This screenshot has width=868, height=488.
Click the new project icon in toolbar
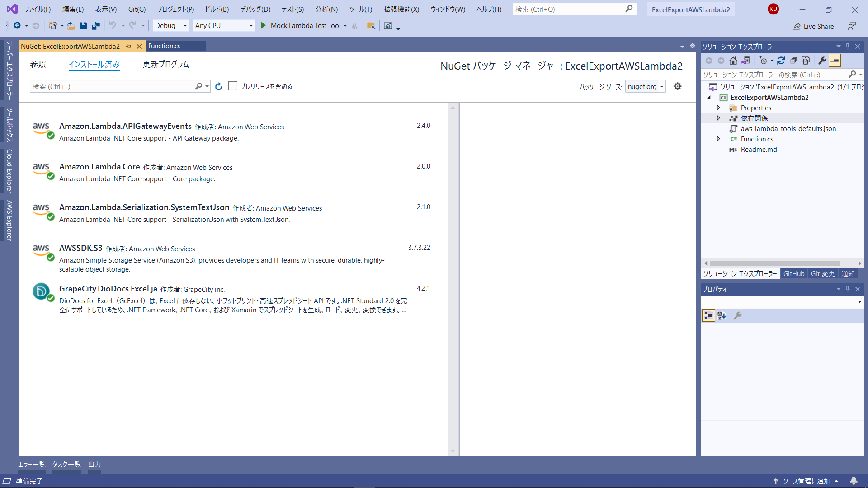(53, 26)
